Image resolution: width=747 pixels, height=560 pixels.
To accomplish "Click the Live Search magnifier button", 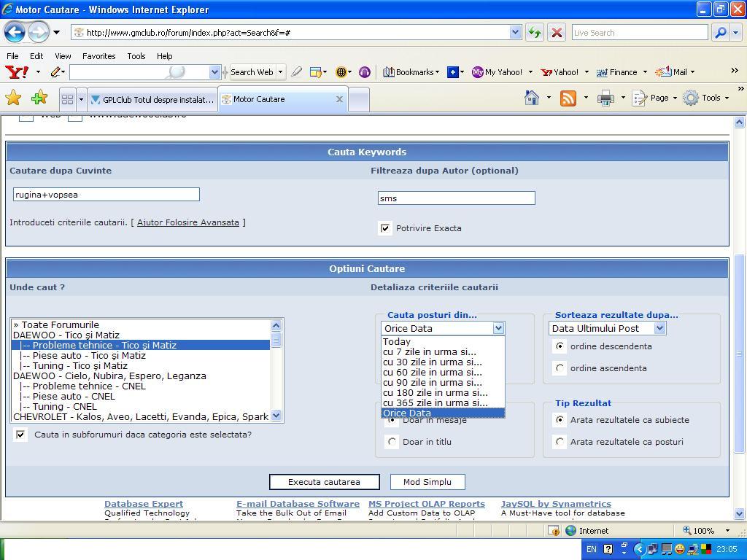I will click(x=720, y=32).
